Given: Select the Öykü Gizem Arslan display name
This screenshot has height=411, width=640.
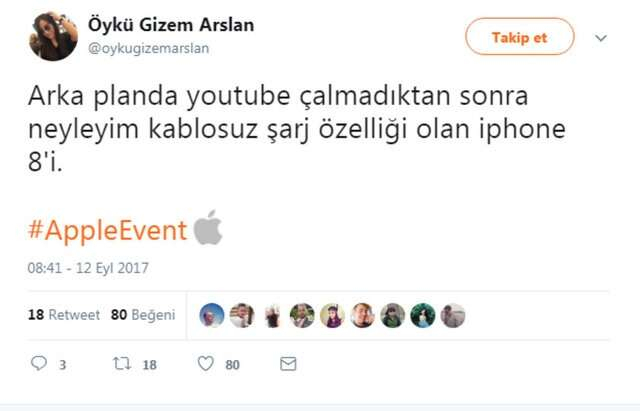Looking at the screenshot, I should (x=171, y=25).
